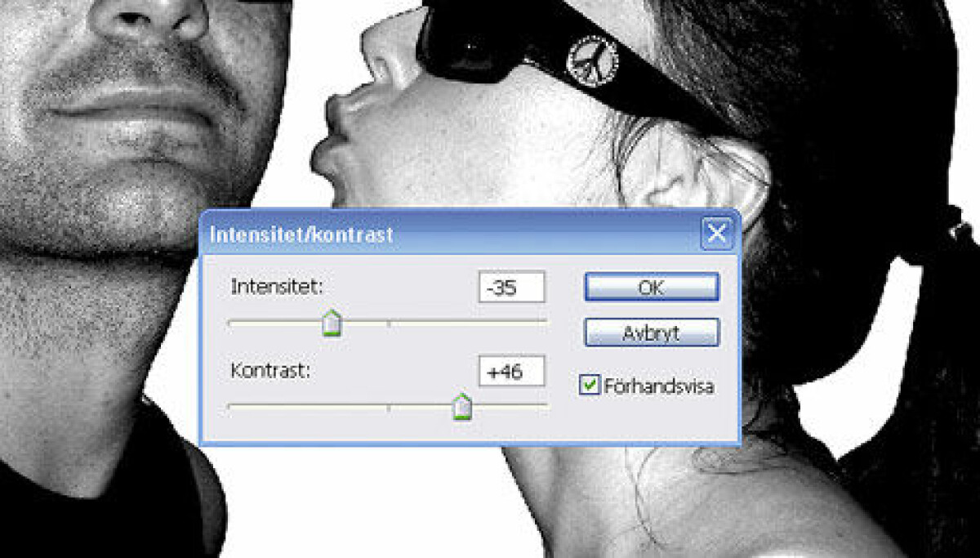Viewport: 980px width, 558px height.
Task: Focus the Intensitet value field showing -35
Action: click(512, 288)
